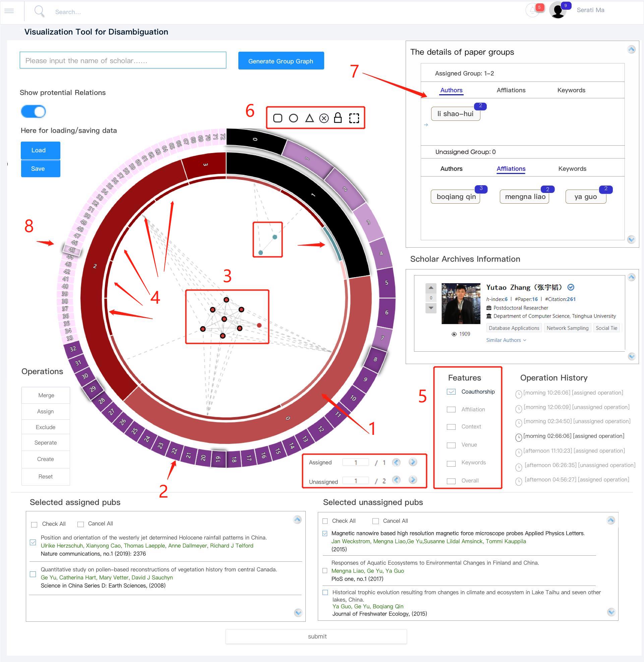644x662 pixels.
Task: Click the crossed-circle remove tool icon
Action: click(x=324, y=118)
